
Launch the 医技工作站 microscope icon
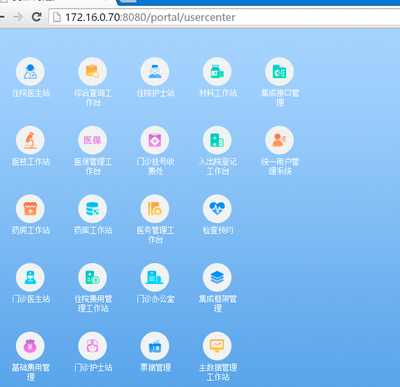(x=30, y=140)
